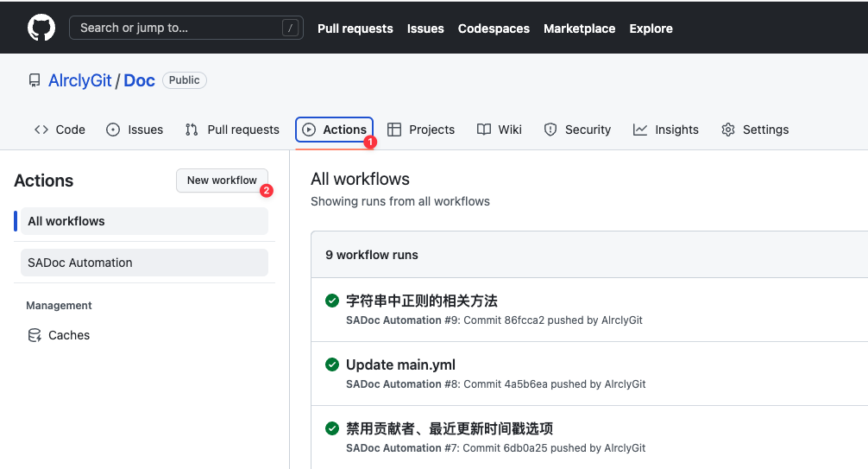
Task: Open Marketplace in the top navigation
Action: point(579,29)
